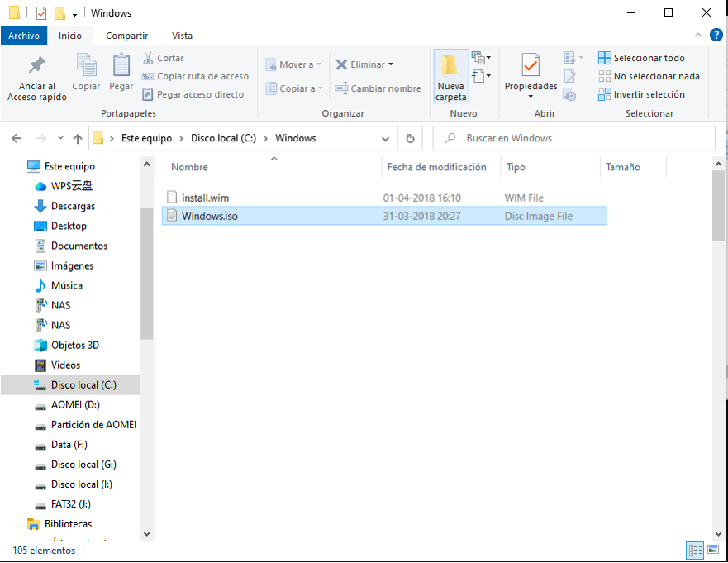Open the Archivo menu
Screen dimensions: 728x563
(24, 35)
